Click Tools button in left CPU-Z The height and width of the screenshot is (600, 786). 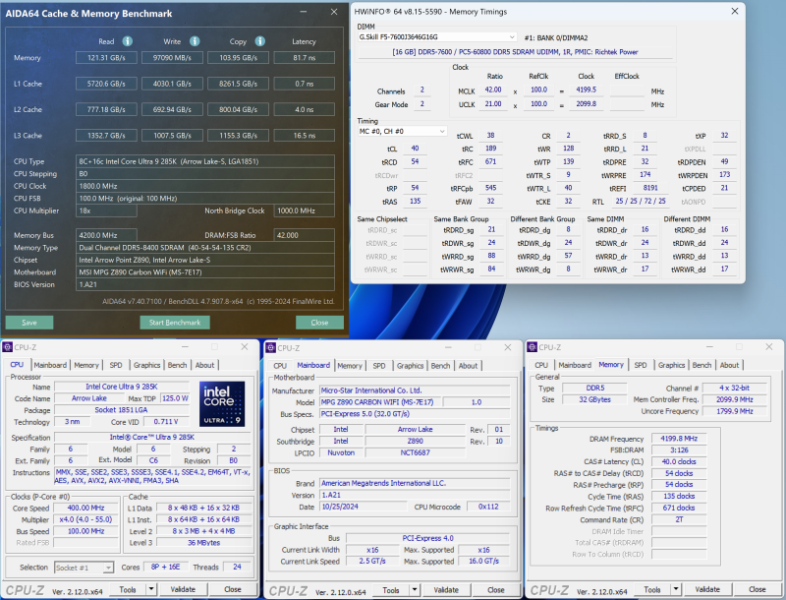coord(127,589)
